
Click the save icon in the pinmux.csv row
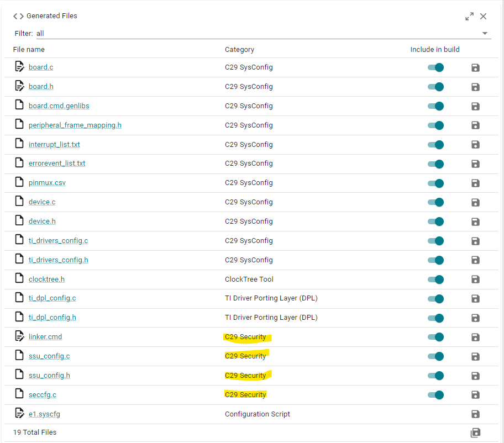pos(475,183)
